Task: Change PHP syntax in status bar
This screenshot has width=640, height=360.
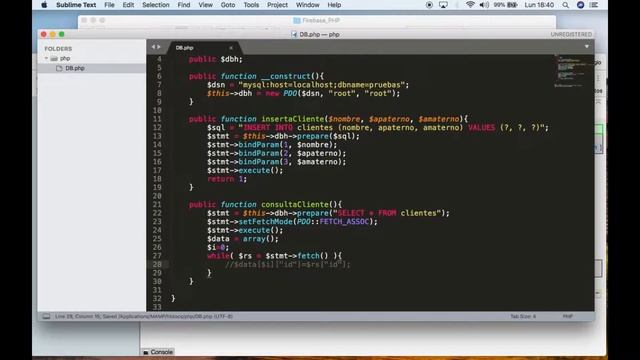Action: coord(568,316)
